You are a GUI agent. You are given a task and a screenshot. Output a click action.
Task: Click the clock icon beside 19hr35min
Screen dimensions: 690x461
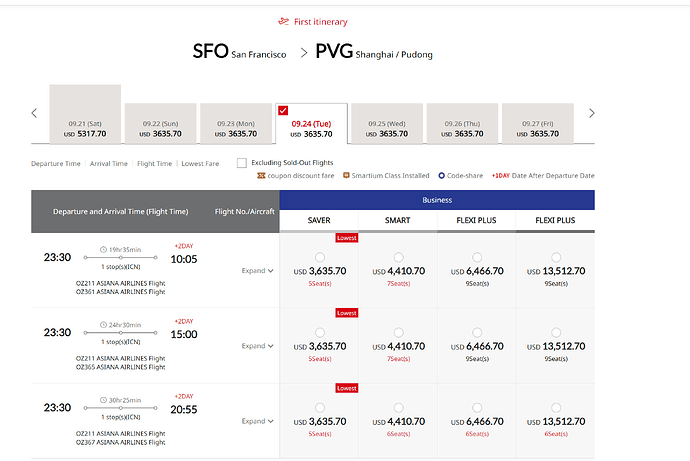(x=103, y=249)
